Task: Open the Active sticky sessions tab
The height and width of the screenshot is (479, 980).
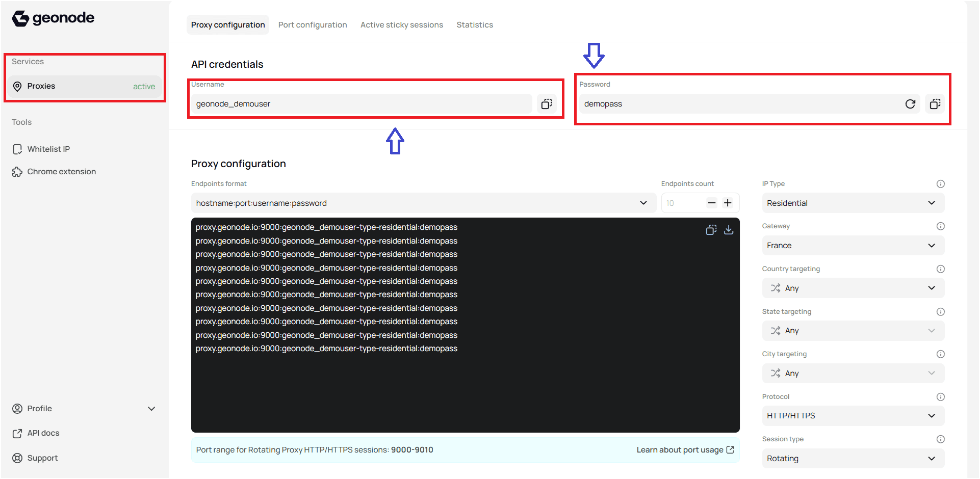Action: point(401,24)
